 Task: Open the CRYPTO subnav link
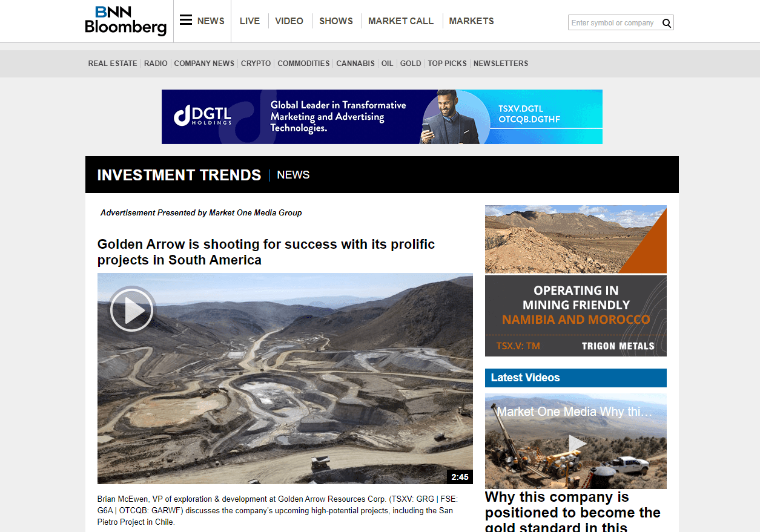[x=256, y=64]
